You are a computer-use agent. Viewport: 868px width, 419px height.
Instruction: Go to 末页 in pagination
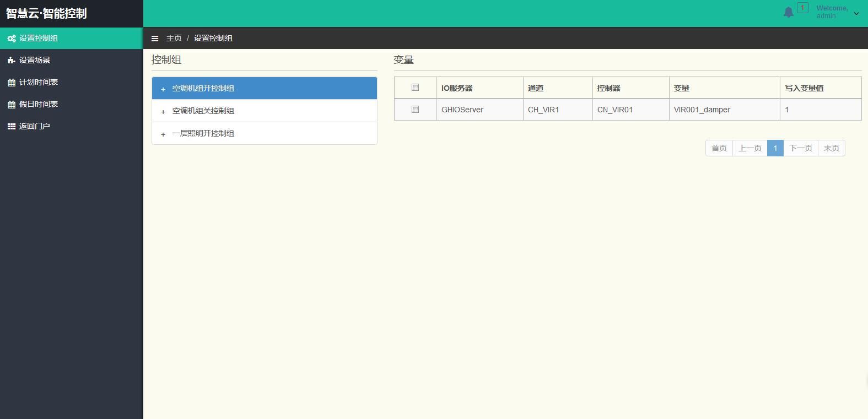(832, 148)
